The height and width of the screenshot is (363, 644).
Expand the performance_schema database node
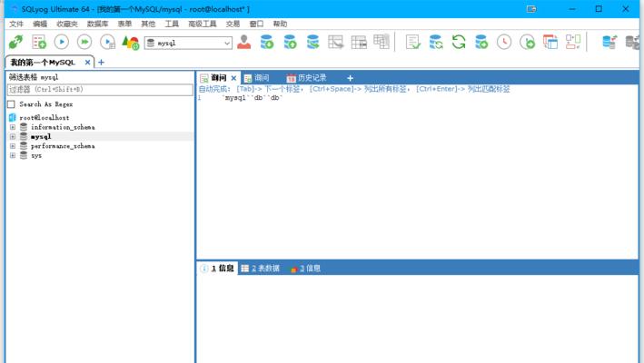(x=13, y=146)
